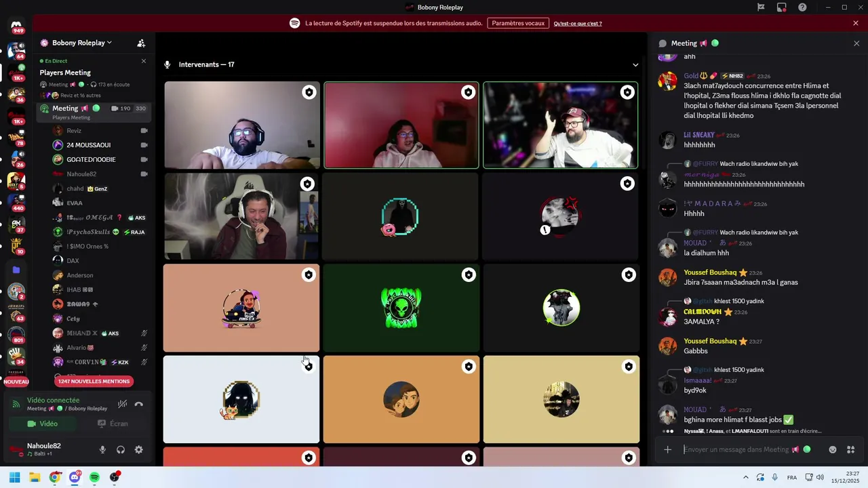Screen dimensions: 868x488
Task: Open the inbox icon in the title bar
Action: pyautogui.click(x=781, y=7)
